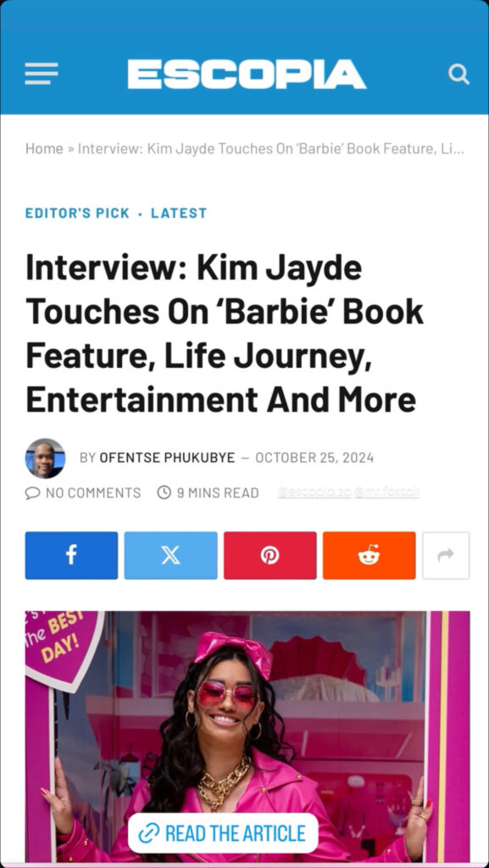Open author Ofentse Phukubye's profile
Image resolution: width=489 pixels, height=868 pixels.
[x=167, y=458]
